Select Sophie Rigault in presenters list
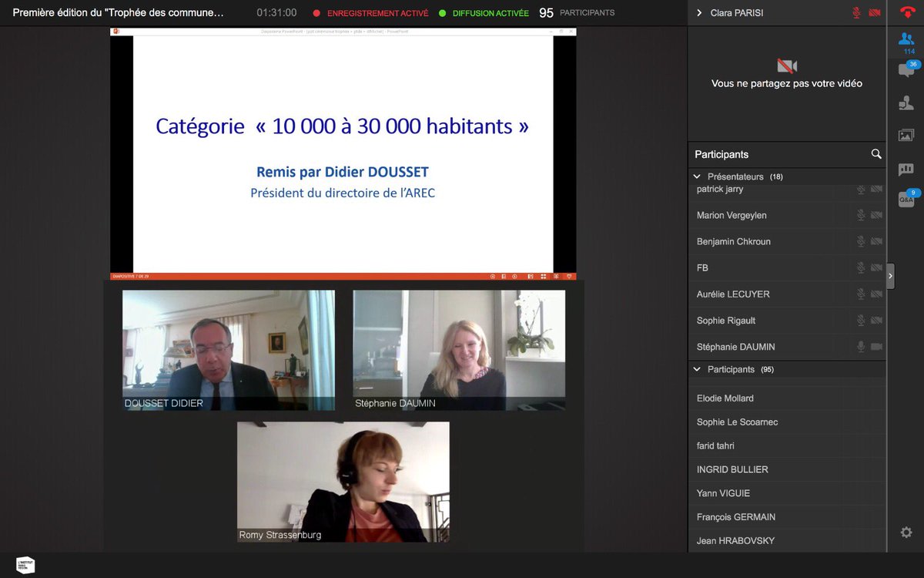 click(787, 320)
